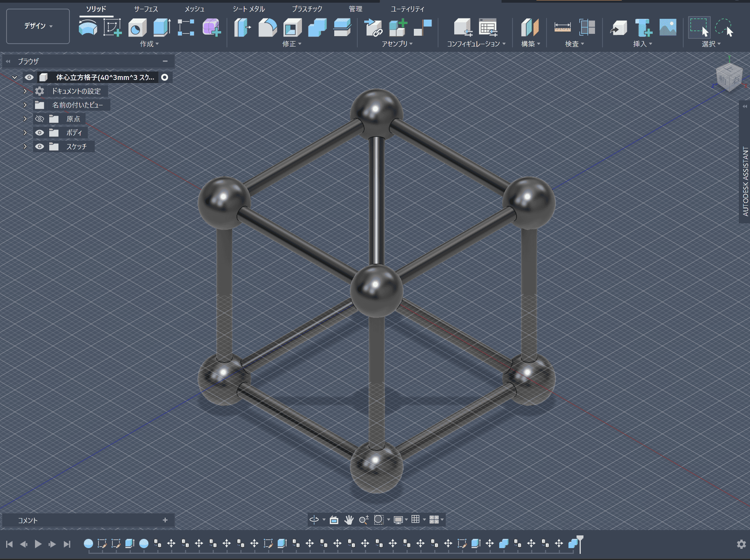Click the Extrude tool icon

(162, 28)
